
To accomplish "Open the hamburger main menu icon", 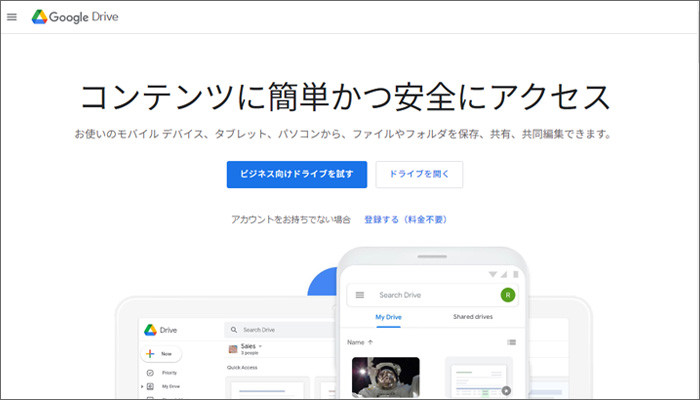I will pos(12,17).
